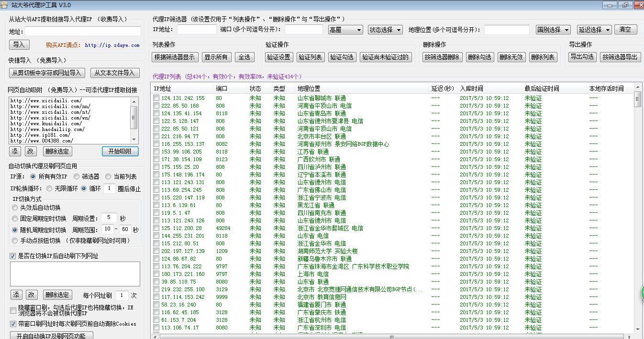Screen dimensions: 644x339
Task: Open the 国别选择 dropdown
Action: coord(553,30)
